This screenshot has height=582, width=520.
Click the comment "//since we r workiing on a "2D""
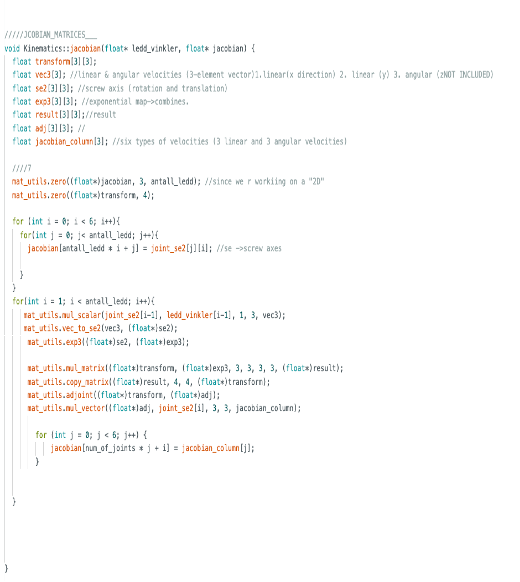264,182
